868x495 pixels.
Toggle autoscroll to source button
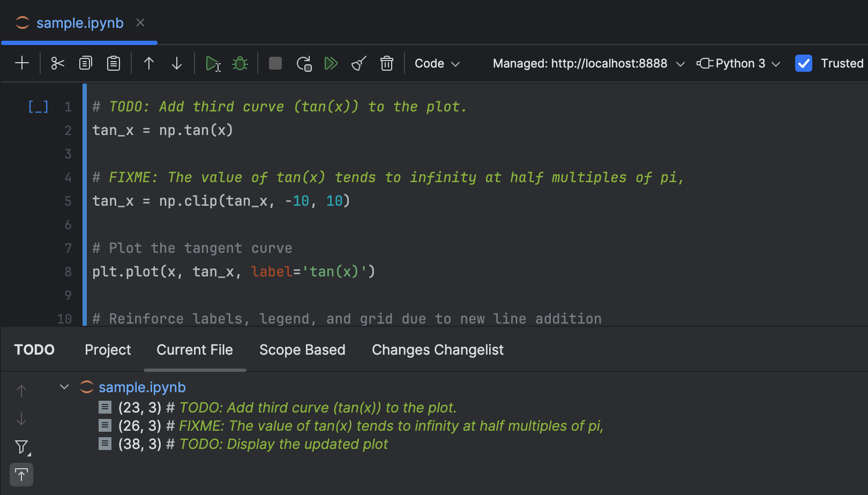point(21,475)
